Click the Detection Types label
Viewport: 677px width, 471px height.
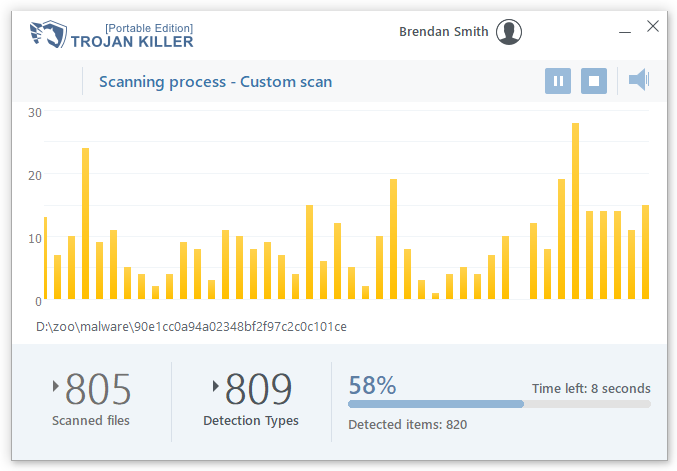pyautogui.click(x=251, y=421)
